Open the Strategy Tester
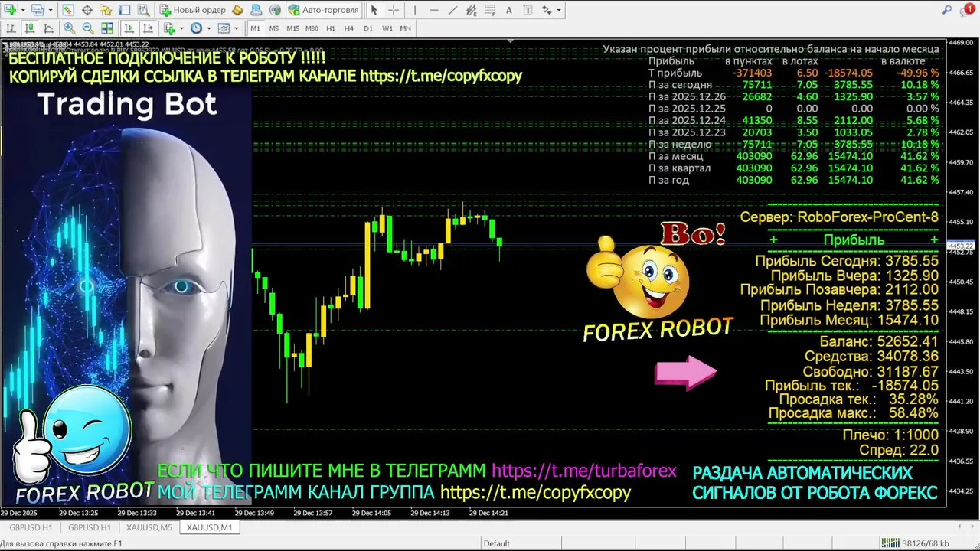The height and width of the screenshot is (551, 980). 144,10
